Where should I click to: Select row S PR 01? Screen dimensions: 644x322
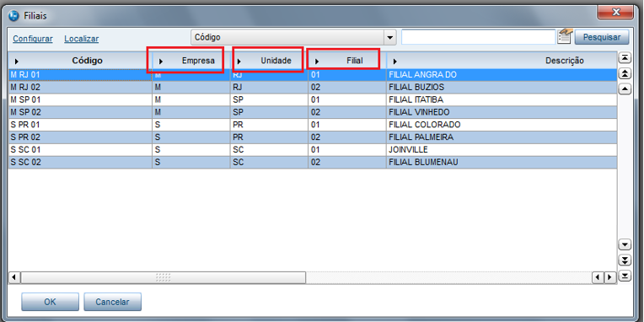coord(313,125)
